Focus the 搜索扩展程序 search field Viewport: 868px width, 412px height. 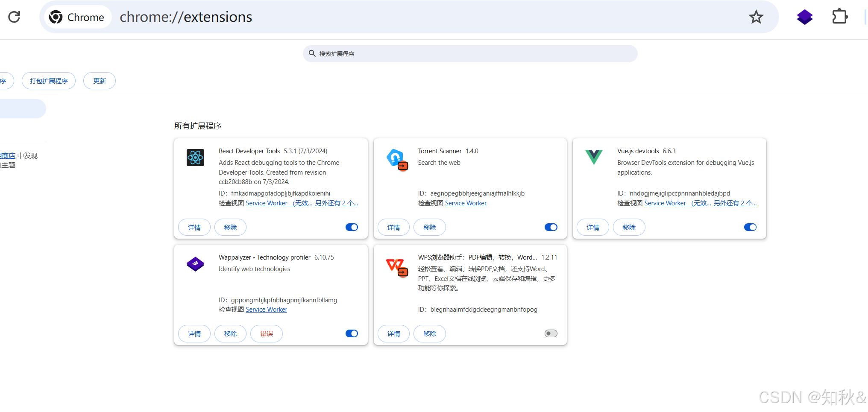click(x=470, y=53)
